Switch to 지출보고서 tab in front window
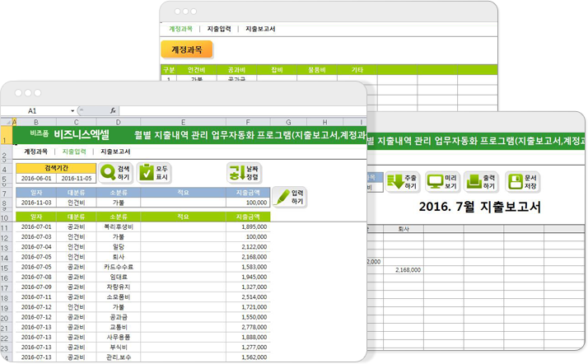 [115, 152]
